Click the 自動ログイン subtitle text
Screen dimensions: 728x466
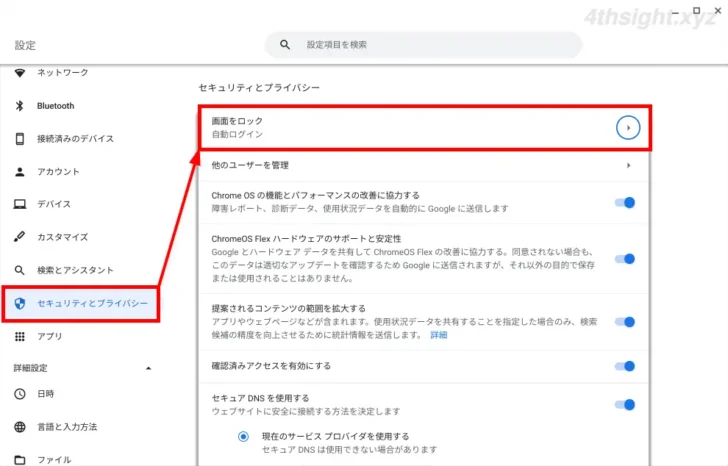click(237, 135)
